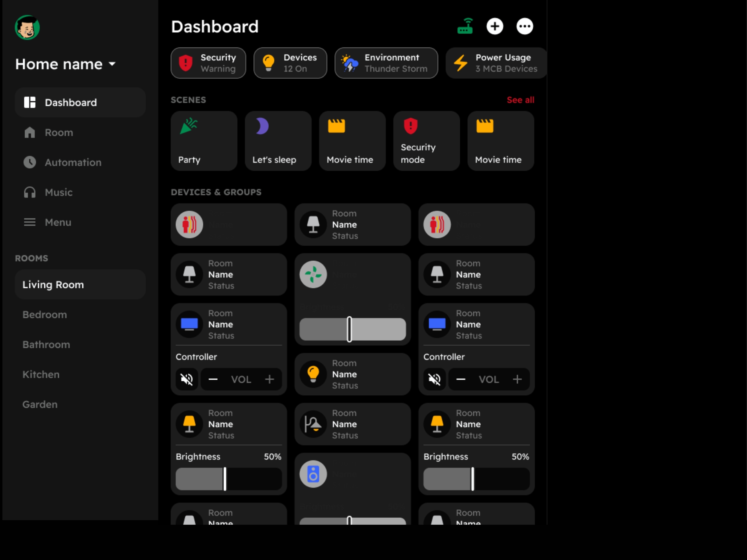Toggle the right orange lamp with brightness
This screenshot has width=747, height=560.
437,424
